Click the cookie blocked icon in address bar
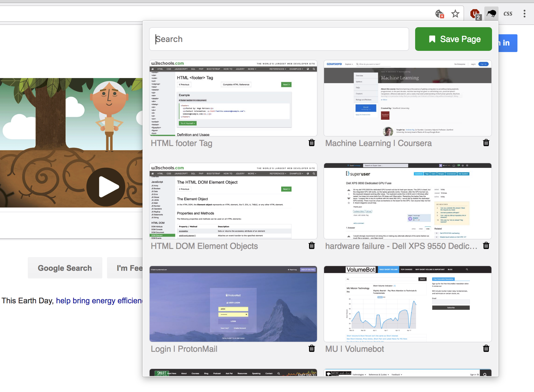534x392 pixels. [x=440, y=14]
